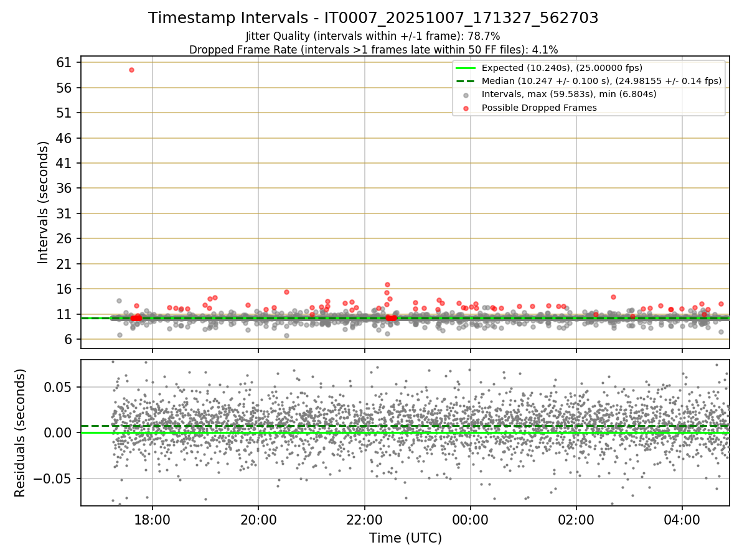Screen dimensions: 747x560
Task: Click the 20:00 x-axis tick label
Action: click(258, 520)
